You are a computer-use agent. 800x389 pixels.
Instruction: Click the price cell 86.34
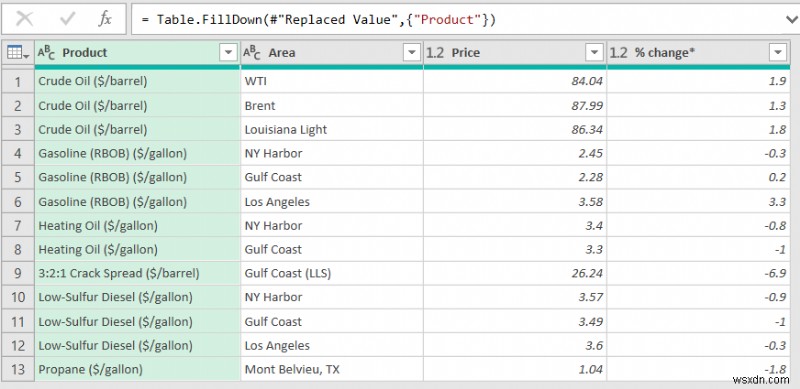point(515,129)
